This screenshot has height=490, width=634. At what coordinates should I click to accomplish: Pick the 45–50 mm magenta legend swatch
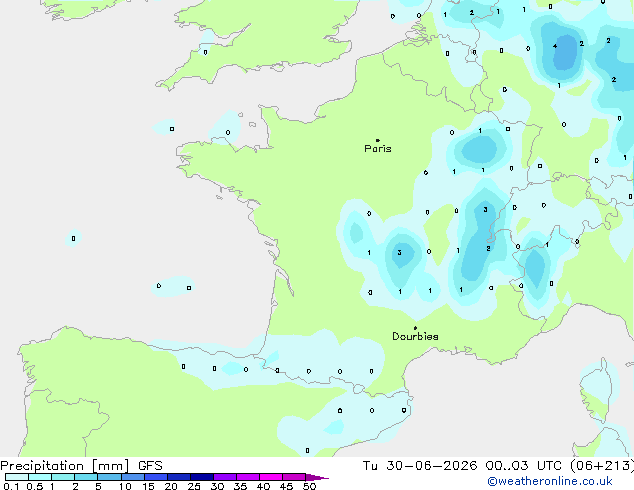tap(294, 477)
